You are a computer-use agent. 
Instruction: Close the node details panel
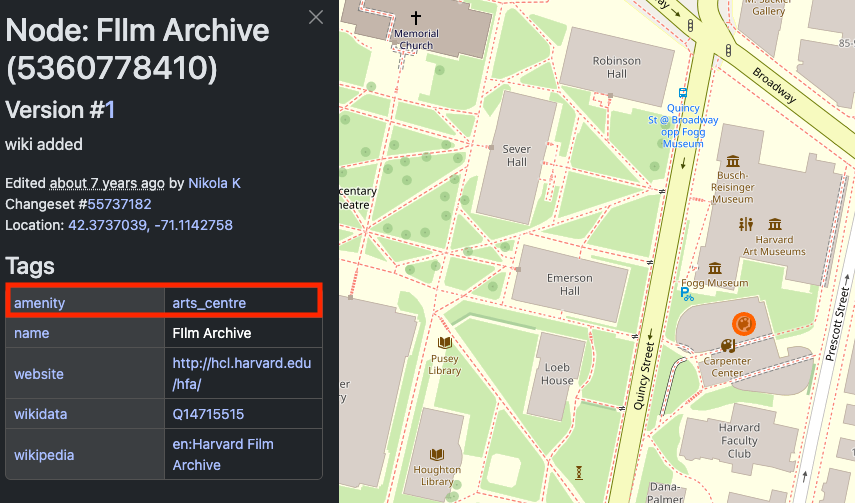(316, 17)
